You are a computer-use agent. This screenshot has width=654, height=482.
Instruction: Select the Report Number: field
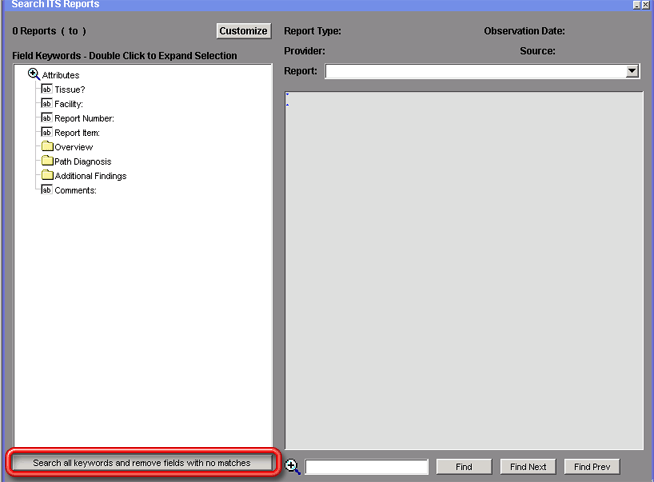click(84, 118)
